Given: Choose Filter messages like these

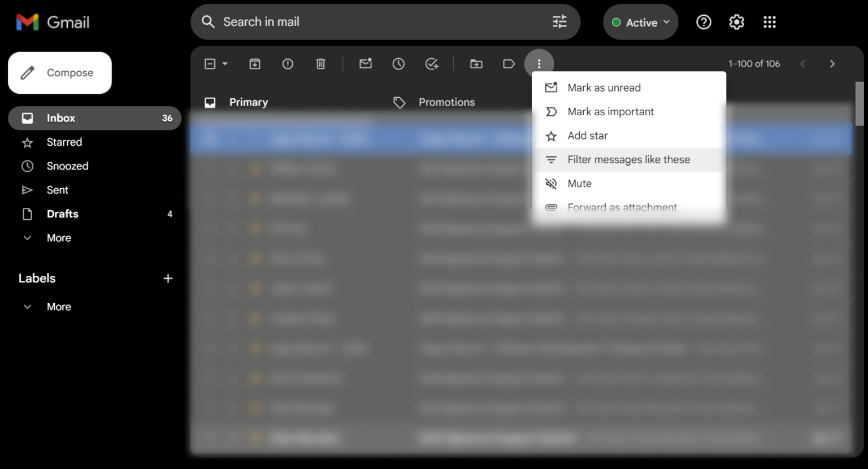Looking at the screenshot, I should click(x=628, y=160).
